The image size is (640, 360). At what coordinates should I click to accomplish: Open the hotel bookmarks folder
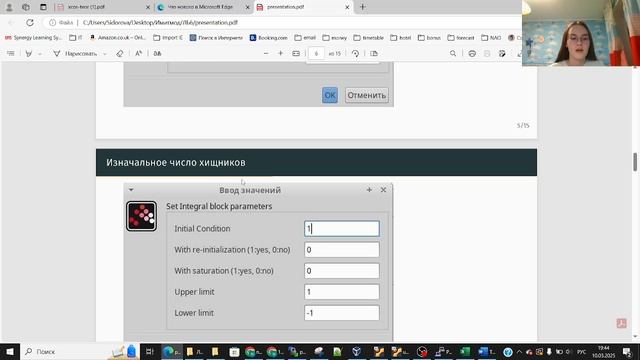(401, 38)
